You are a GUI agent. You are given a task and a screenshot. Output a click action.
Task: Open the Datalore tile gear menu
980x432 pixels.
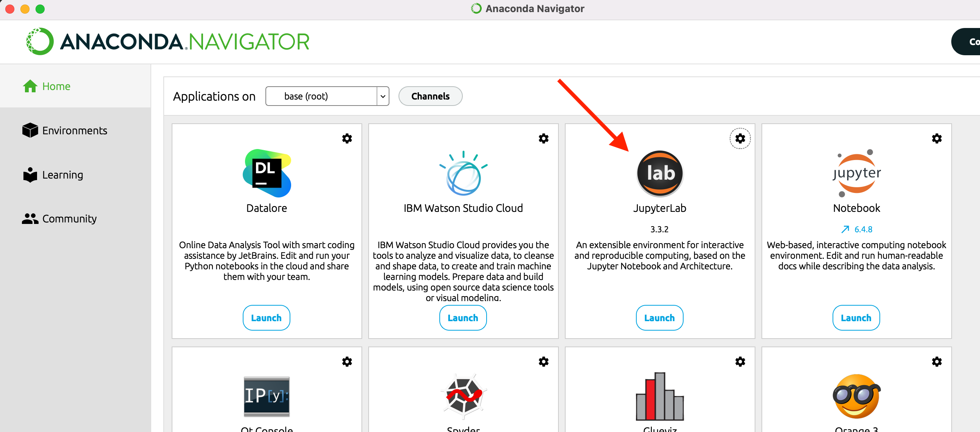347,138
